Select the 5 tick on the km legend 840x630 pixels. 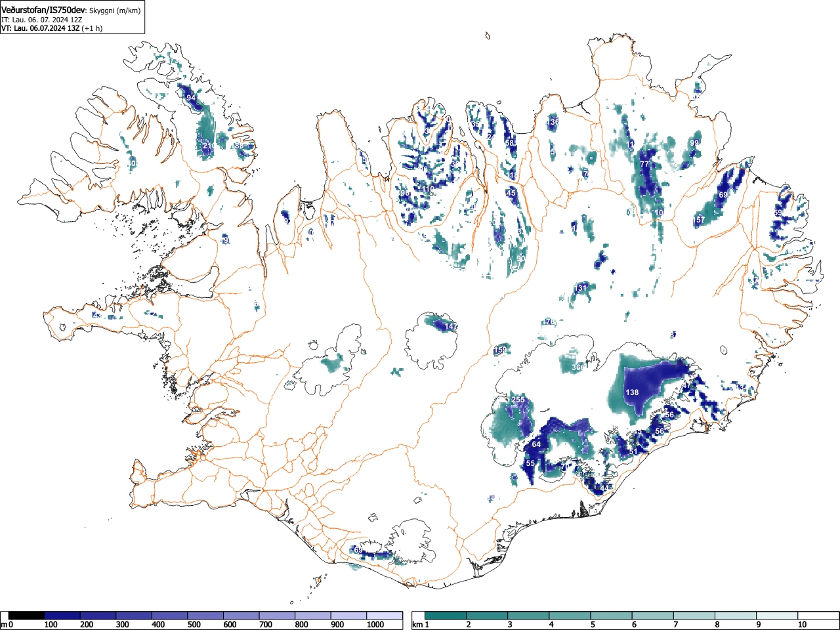point(593,625)
